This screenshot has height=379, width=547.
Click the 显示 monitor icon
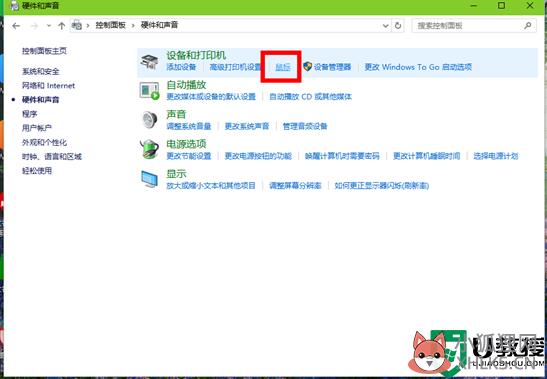click(150, 179)
